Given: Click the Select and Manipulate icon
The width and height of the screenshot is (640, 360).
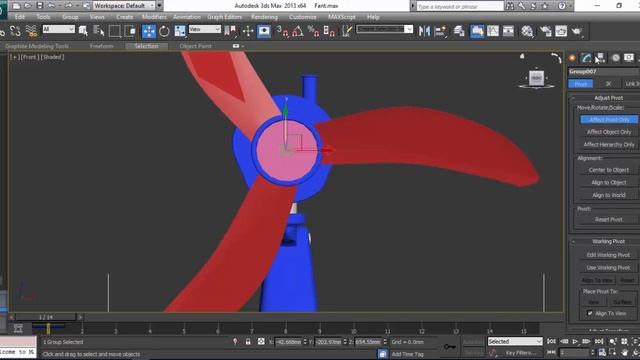Looking at the screenshot, I should pos(248,31).
